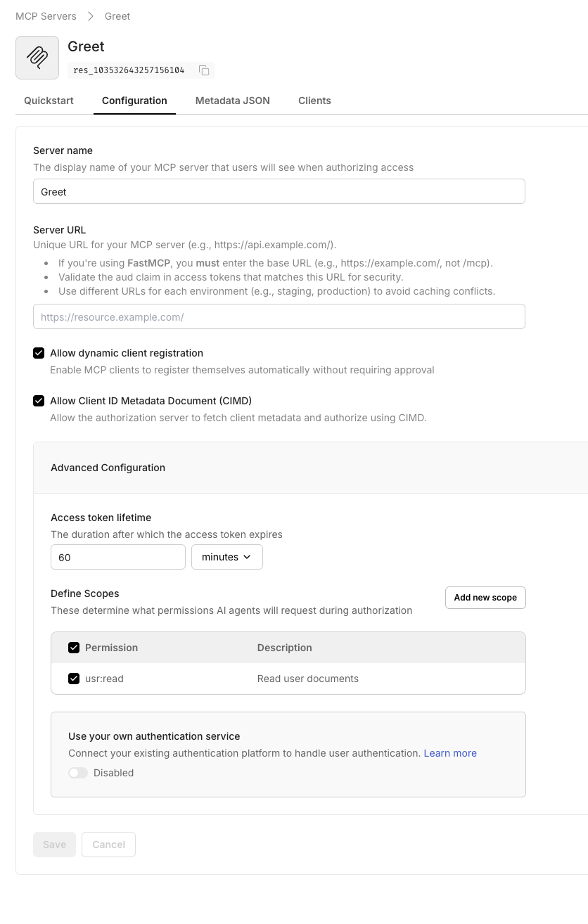Image resolution: width=588 pixels, height=924 pixels.
Task: Uncheck Allow dynamic client registration
Action: (x=39, y=353)
